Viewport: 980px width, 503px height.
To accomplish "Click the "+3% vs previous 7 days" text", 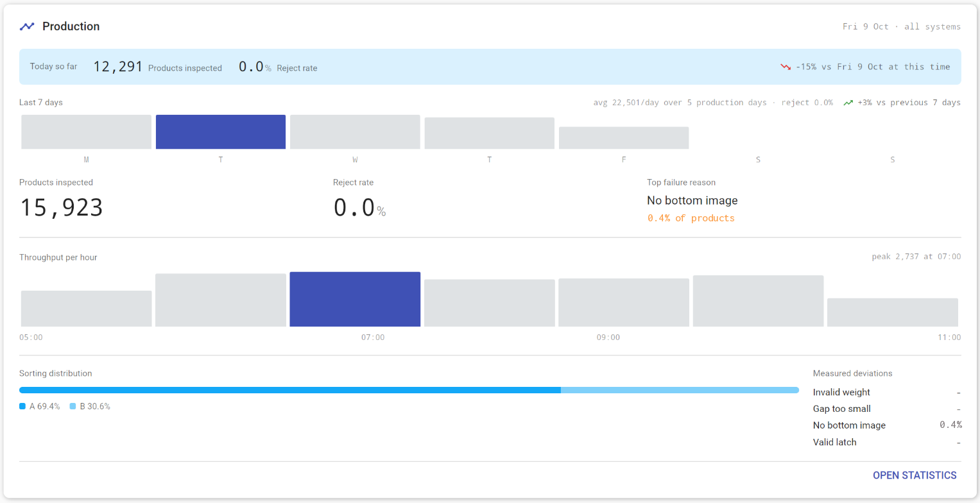I will [909, 103].
